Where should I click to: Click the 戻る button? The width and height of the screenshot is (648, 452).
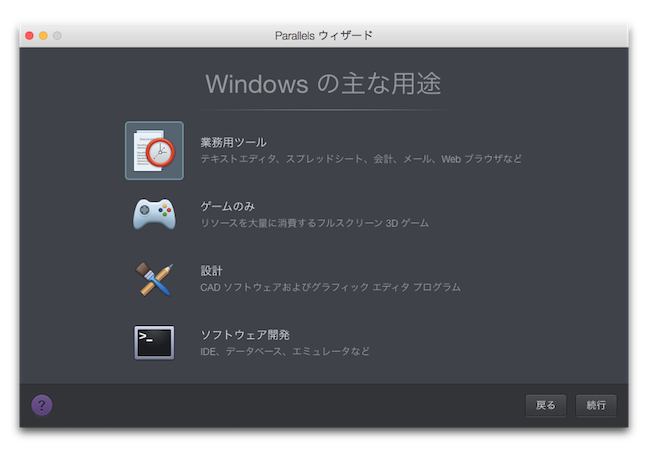pyautogui.click(x=546, y=405)
